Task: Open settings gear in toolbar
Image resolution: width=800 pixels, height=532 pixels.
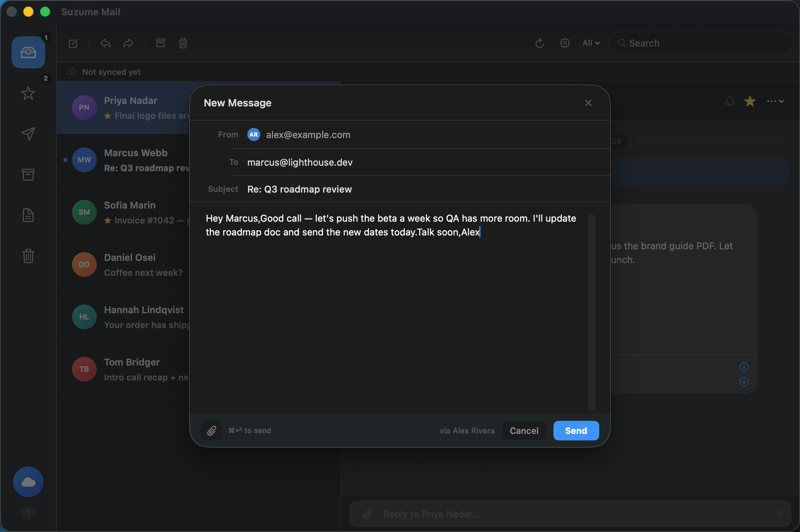Action: point(565,43)
